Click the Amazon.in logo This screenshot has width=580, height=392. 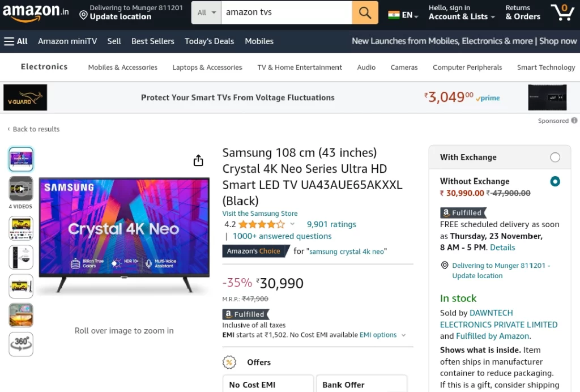click(36, 12)
